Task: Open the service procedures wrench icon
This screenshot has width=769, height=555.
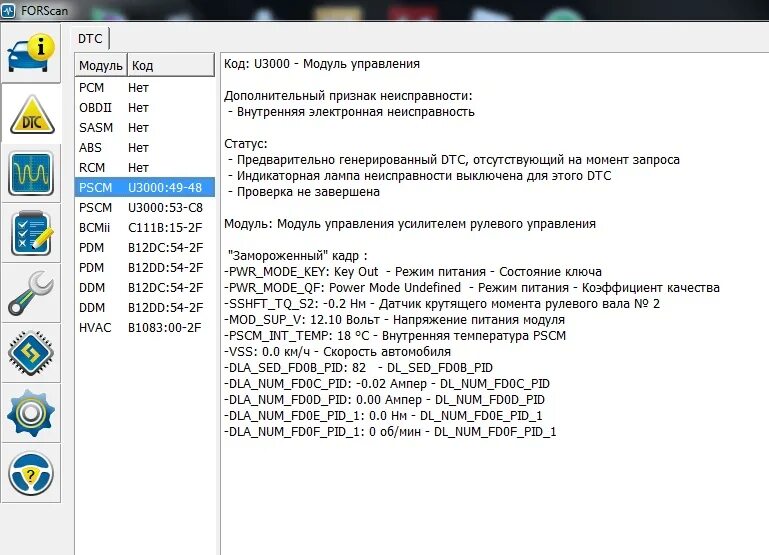Action: (x=30, y=293)
